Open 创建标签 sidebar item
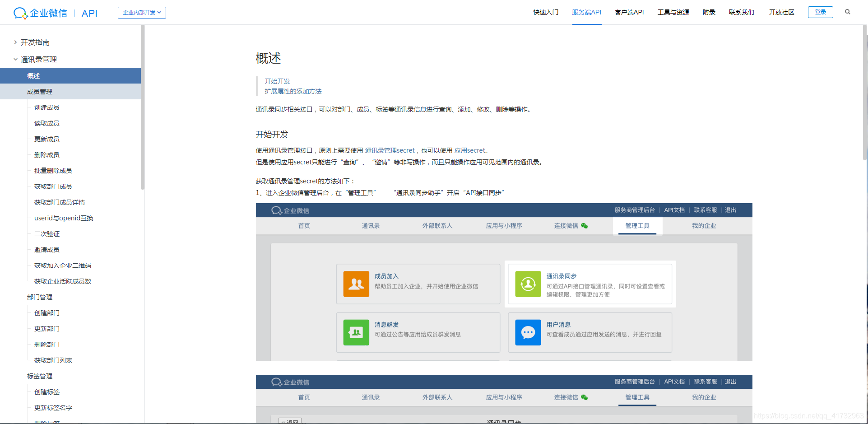The image size is (868, 424). click(46, 392)
